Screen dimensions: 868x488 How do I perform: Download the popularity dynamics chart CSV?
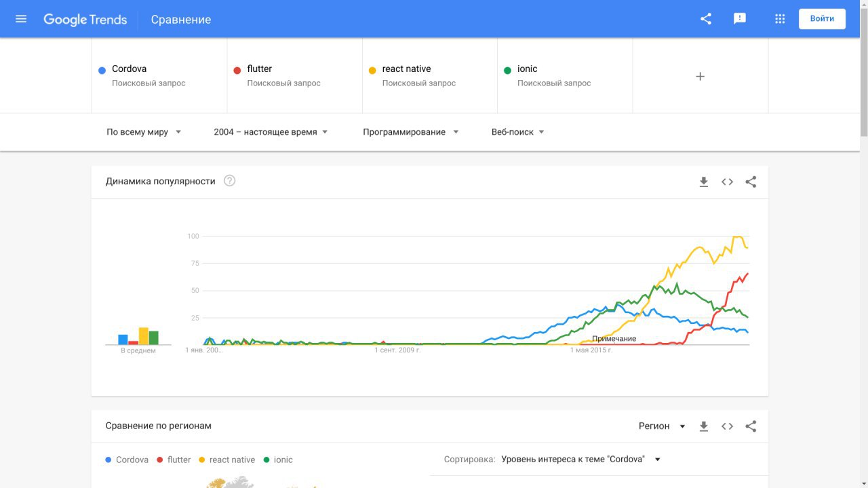(x=704, y=182)
